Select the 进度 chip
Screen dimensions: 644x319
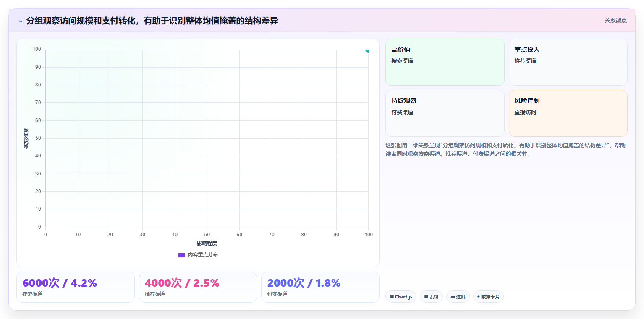(458, 297)
